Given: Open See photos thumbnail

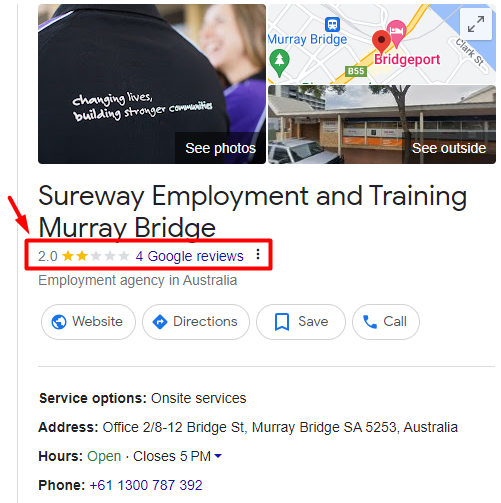Looking at the screenshot, I should click(x=152, y=84).
